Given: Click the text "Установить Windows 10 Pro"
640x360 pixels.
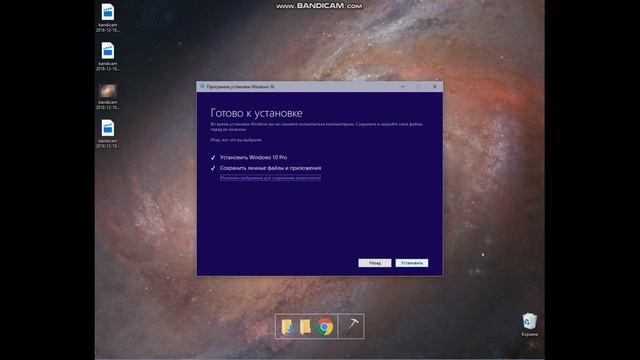Looking at the screenshot, I should 253,157.
